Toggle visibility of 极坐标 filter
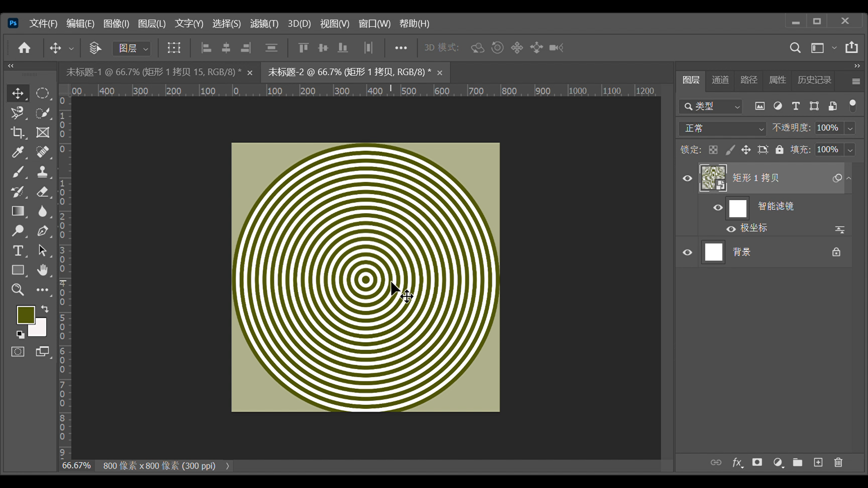868x488 pixels. [731, 229]
